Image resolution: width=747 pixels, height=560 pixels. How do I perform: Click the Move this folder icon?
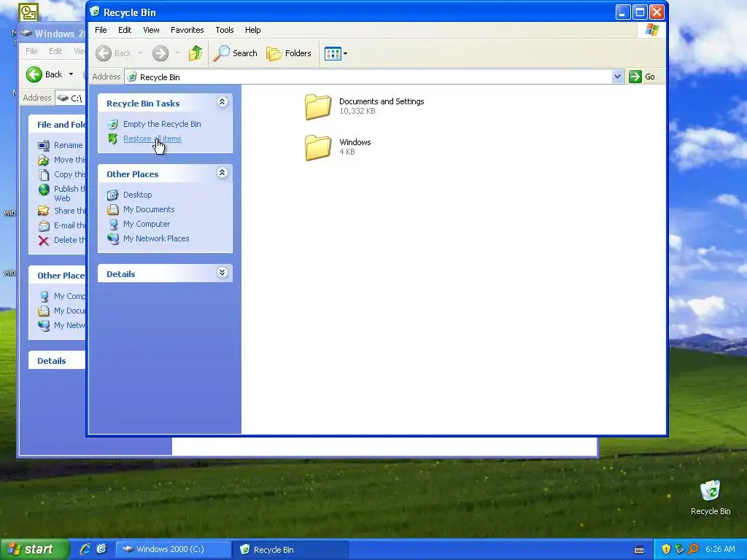[43, 160]
